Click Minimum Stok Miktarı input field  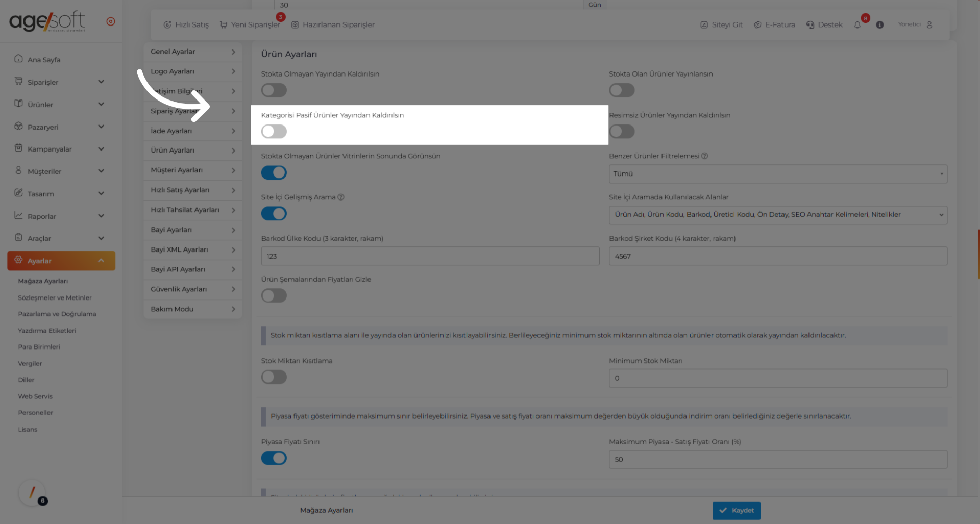(778, 378)
